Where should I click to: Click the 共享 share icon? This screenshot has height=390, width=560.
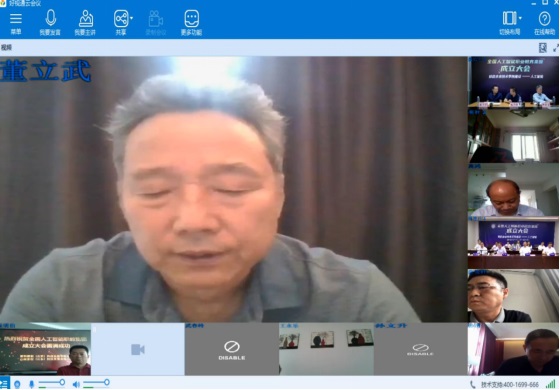coord(121,19)
